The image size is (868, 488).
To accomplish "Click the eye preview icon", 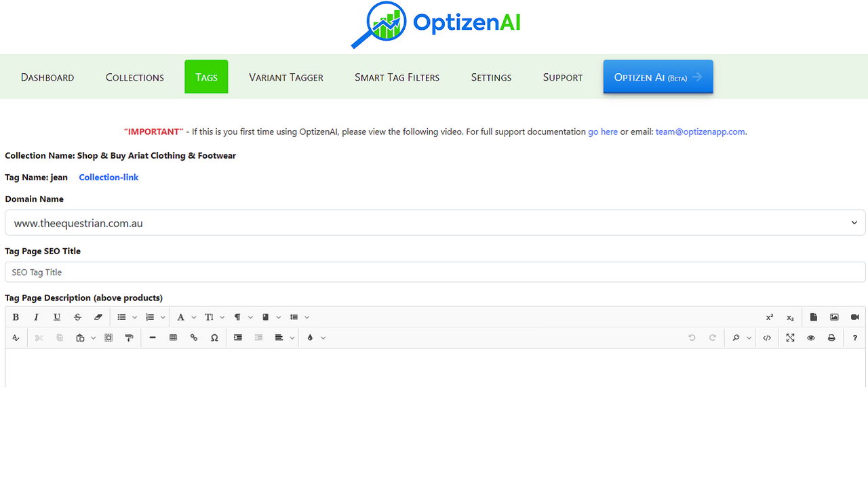I will [x=811, y=338].
